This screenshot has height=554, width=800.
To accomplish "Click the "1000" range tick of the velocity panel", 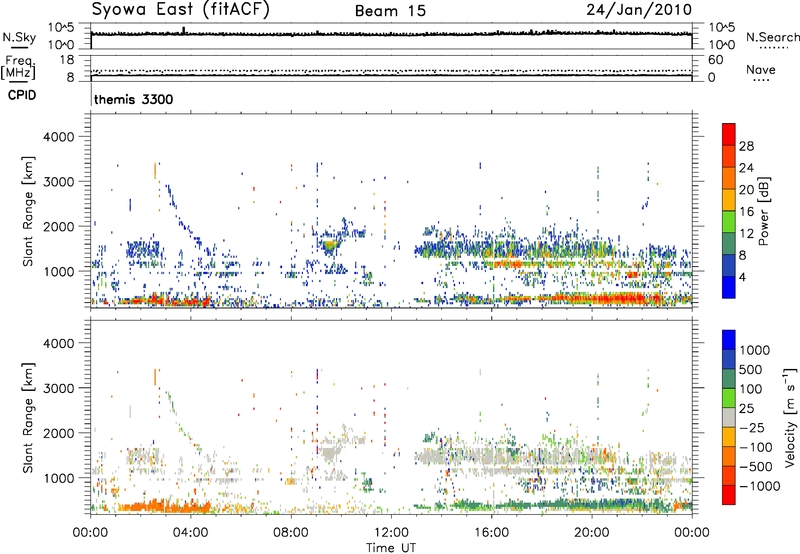I will coord(59,478).
